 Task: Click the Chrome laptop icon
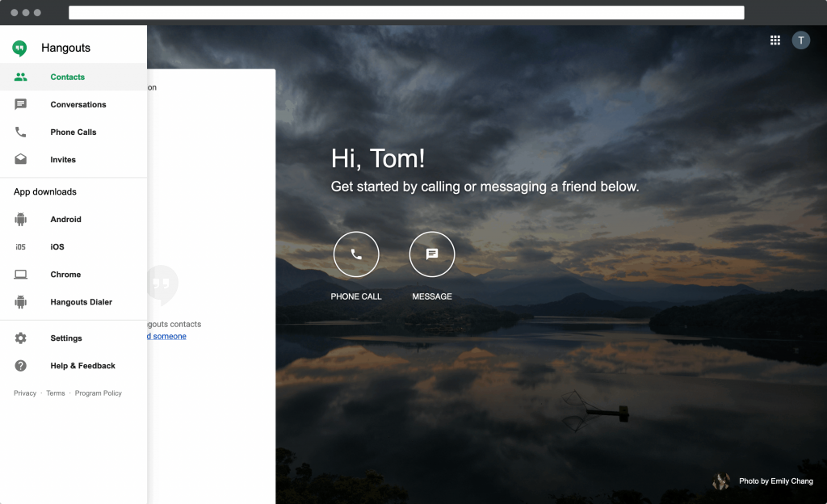click(x=20, y=274)
